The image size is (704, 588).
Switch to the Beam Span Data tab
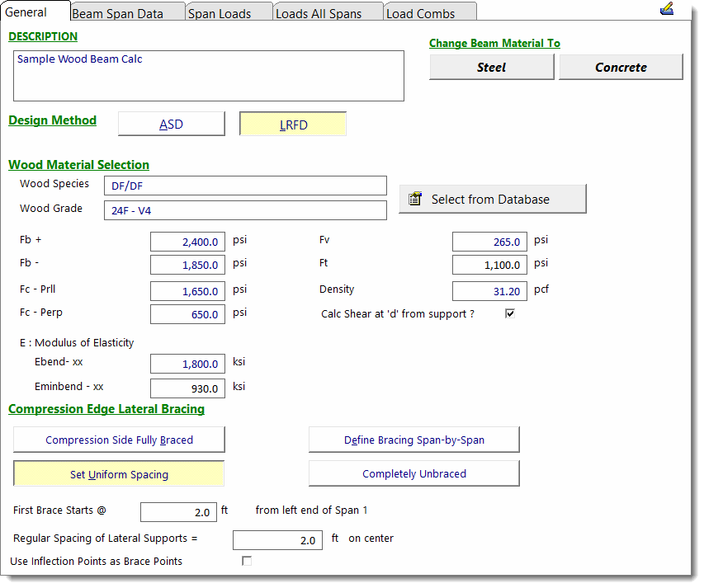click(x=117, y=13)
